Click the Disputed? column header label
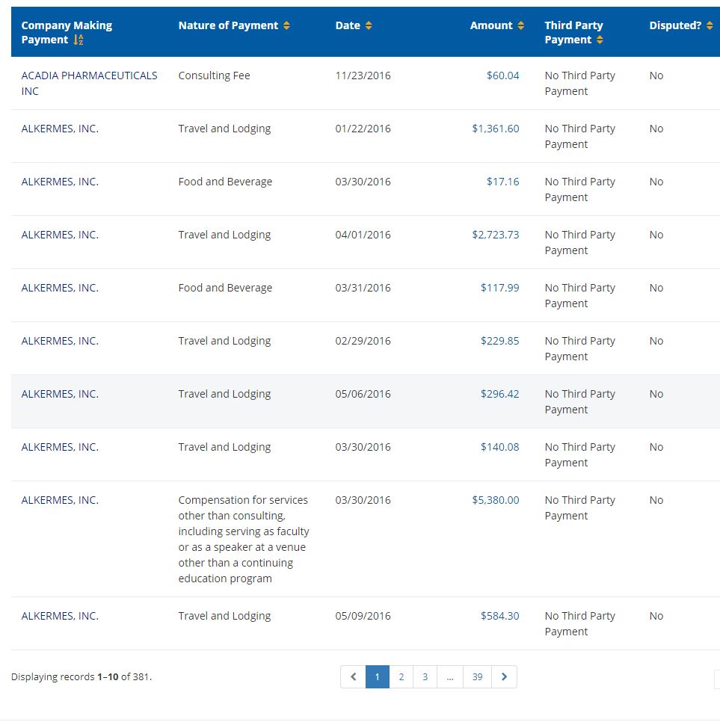 [675, 25]
